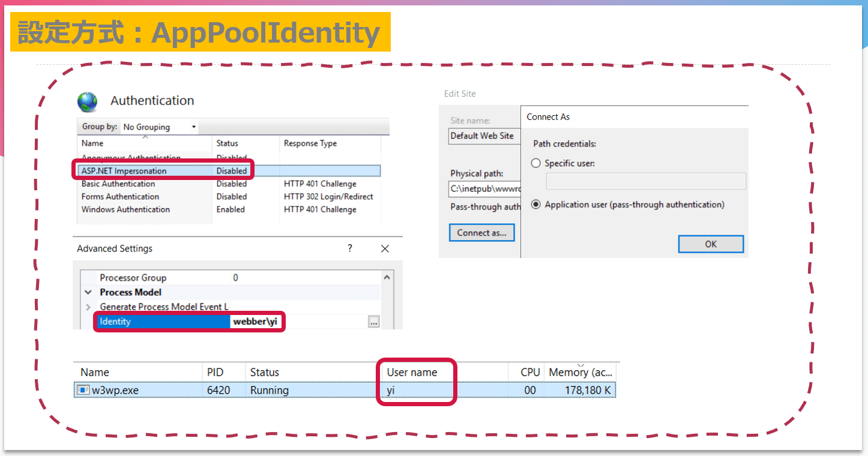The height and width of the screenshot is (456, 868).
Task: Select Application user pass-through radio option
Action: point(536,205)
